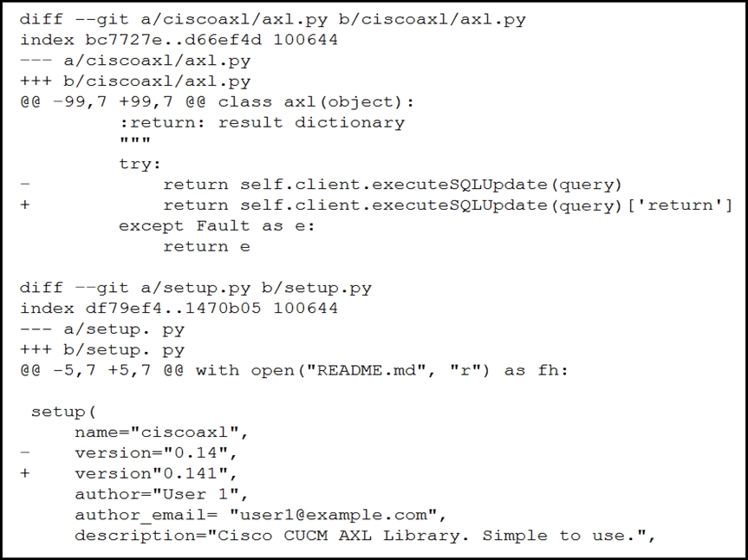Click the index bc7727e..d66ef4d line
This screenshot has width=748, height=560.
tap(179, 40)
